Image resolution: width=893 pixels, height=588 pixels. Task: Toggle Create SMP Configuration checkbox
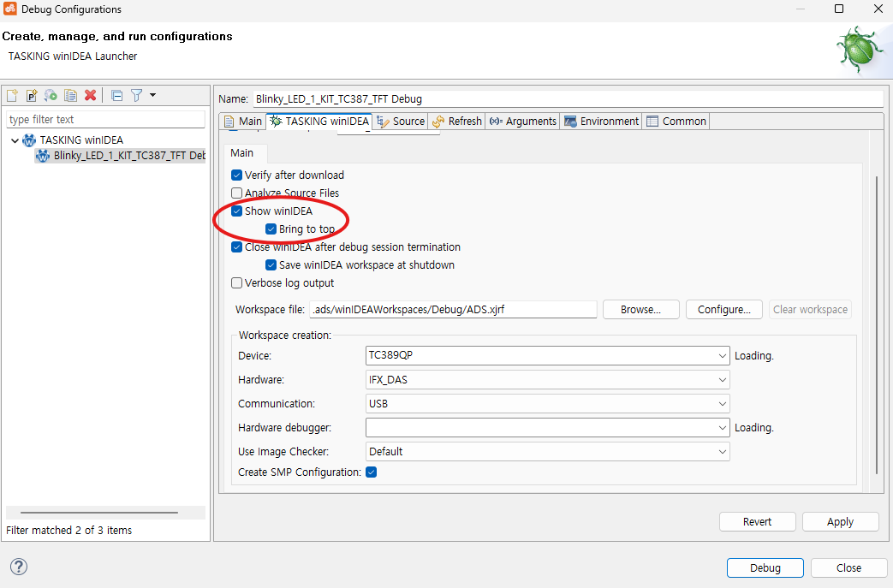(372, 472)
